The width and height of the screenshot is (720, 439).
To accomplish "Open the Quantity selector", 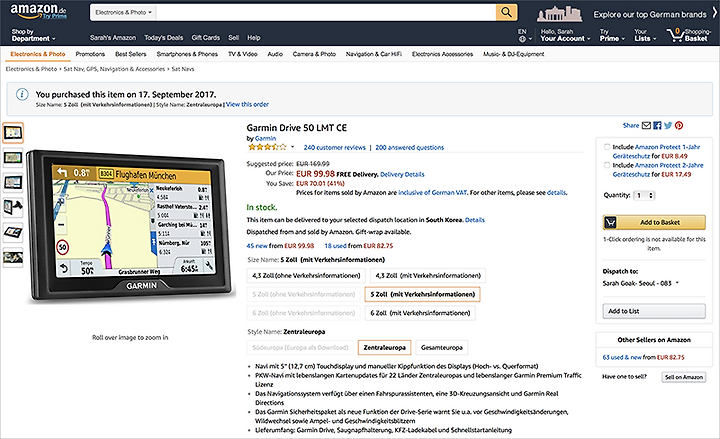I will coord(644,195).
